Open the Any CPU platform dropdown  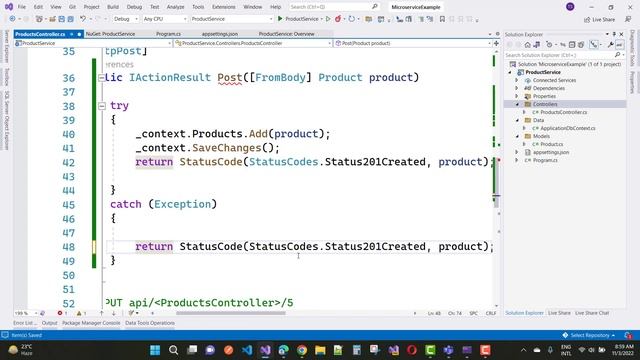[164, 19]
